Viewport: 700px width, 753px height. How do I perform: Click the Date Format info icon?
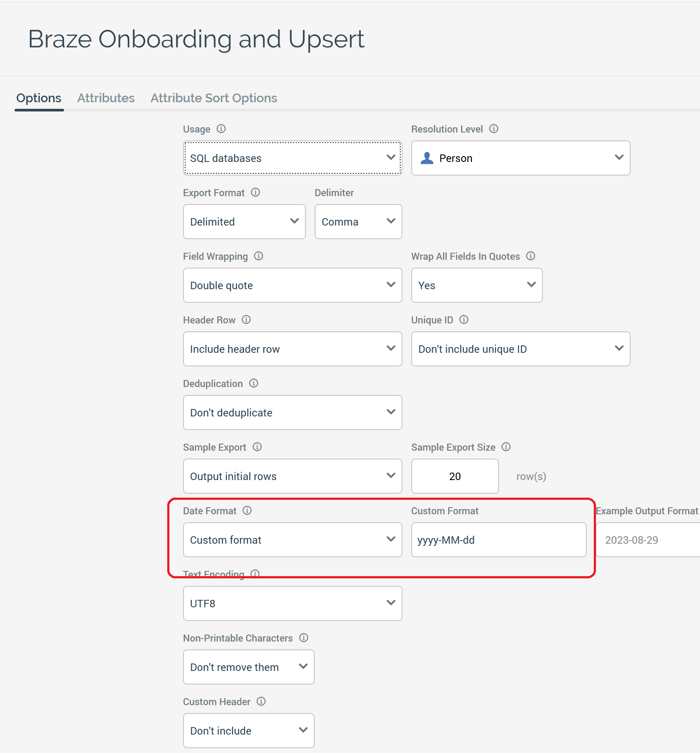tap(247, 510)
